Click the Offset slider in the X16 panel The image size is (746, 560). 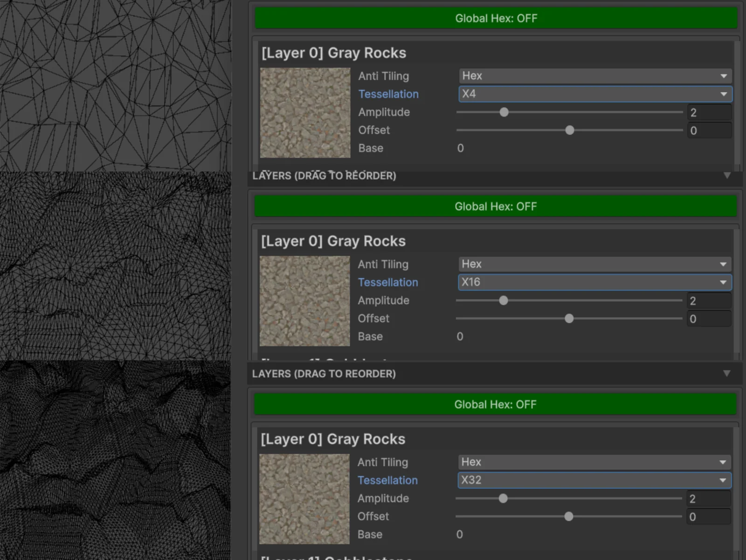(x=569, y=318)
